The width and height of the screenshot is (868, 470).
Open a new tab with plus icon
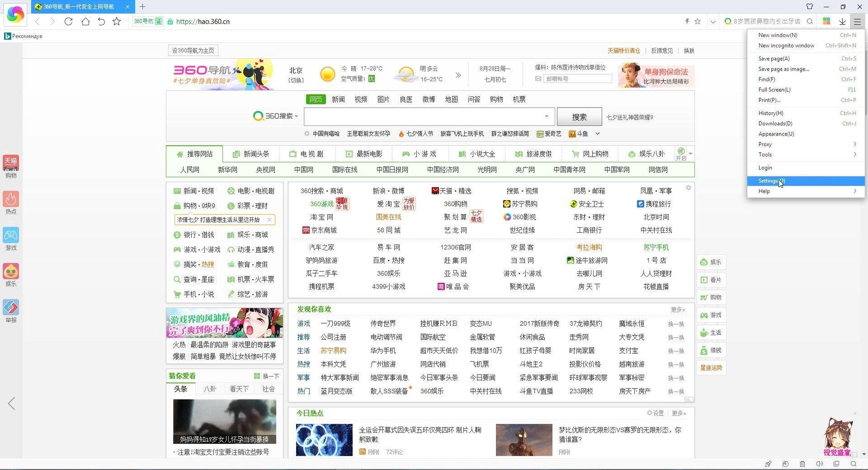[x=142, y=6]
